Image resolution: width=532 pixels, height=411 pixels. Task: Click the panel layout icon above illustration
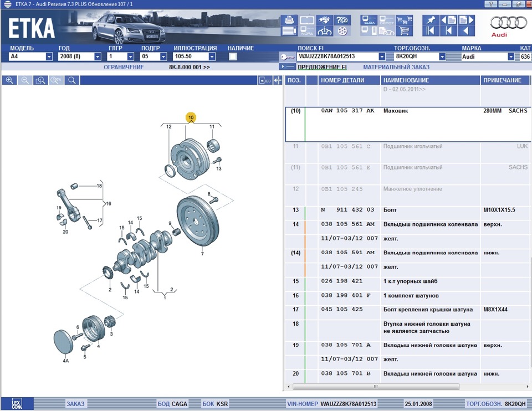click(265, 80)
